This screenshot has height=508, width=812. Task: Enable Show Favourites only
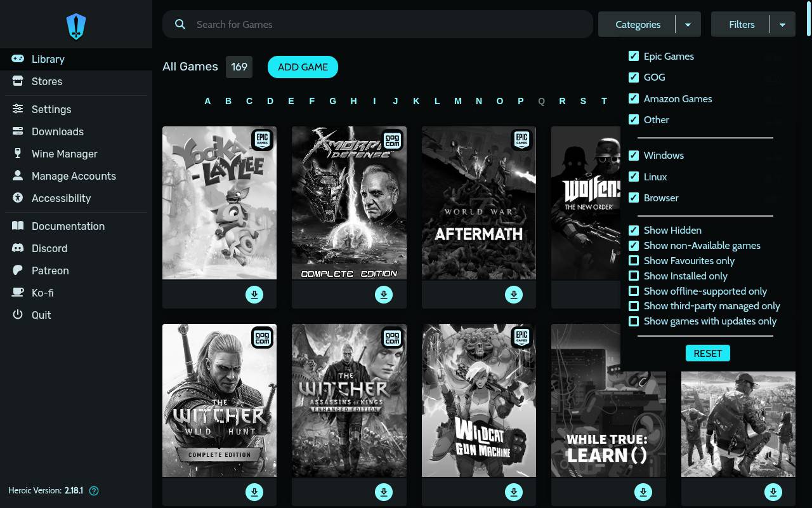pyautogui.click(x=633, y=260)
